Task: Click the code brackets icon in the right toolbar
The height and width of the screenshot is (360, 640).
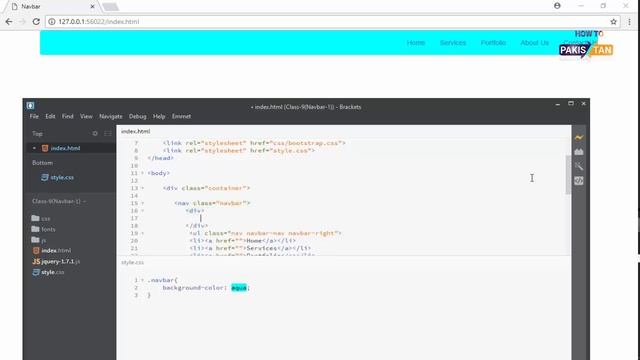Action: [579, 181]
